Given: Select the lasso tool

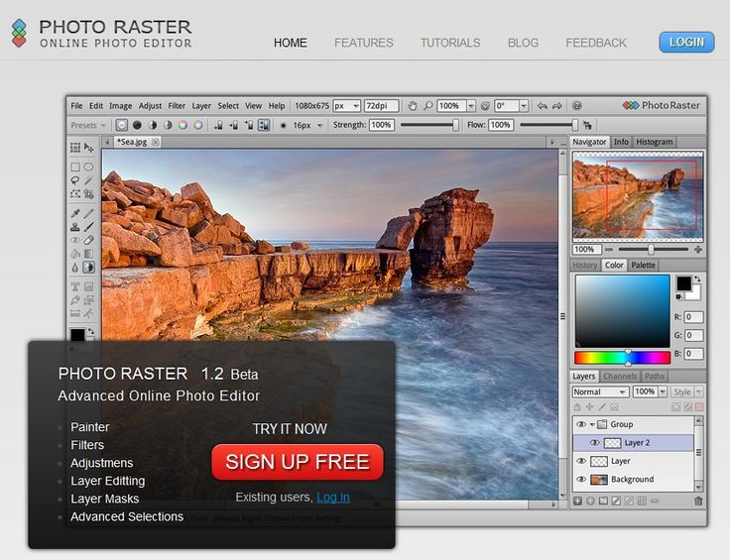Looking at the screenshot, I should click(75, 180).
